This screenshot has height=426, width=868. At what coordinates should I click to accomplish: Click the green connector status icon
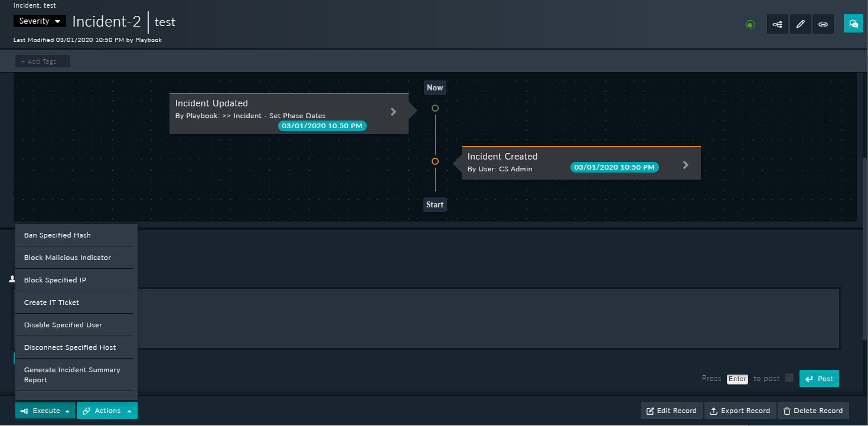[750, 24]
